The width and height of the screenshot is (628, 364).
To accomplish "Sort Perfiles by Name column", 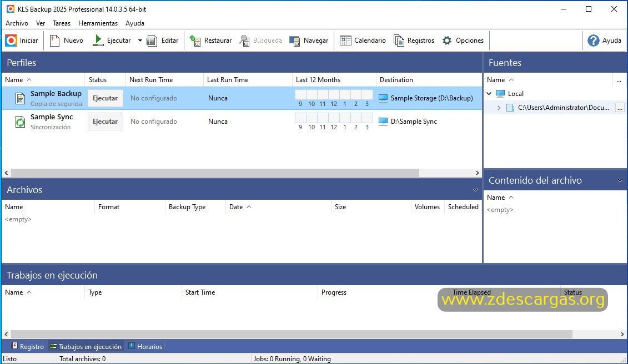I will click(43, 80).
